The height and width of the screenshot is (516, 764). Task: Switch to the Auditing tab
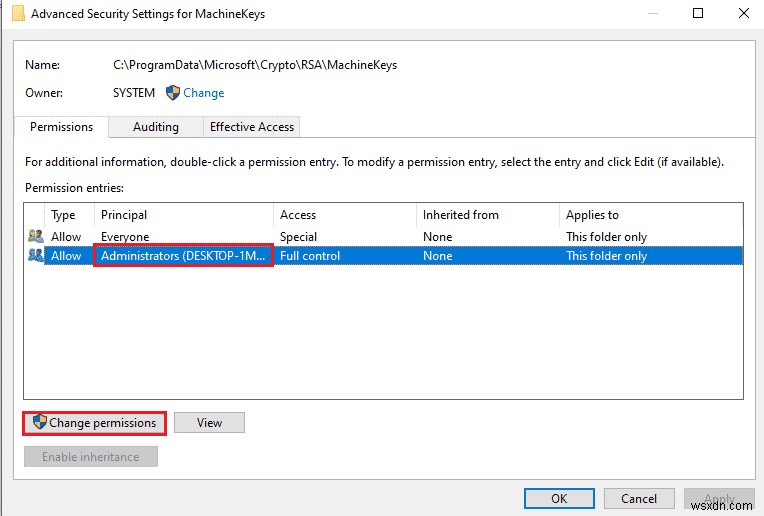(156, 127)
